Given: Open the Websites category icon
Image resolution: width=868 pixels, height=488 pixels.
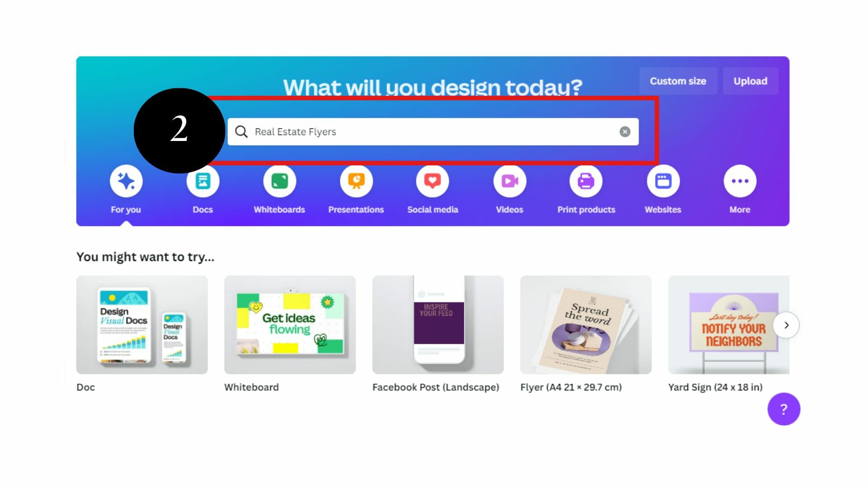Looking at the screenshot, I should pyautogui.click(x=663, y=181).
